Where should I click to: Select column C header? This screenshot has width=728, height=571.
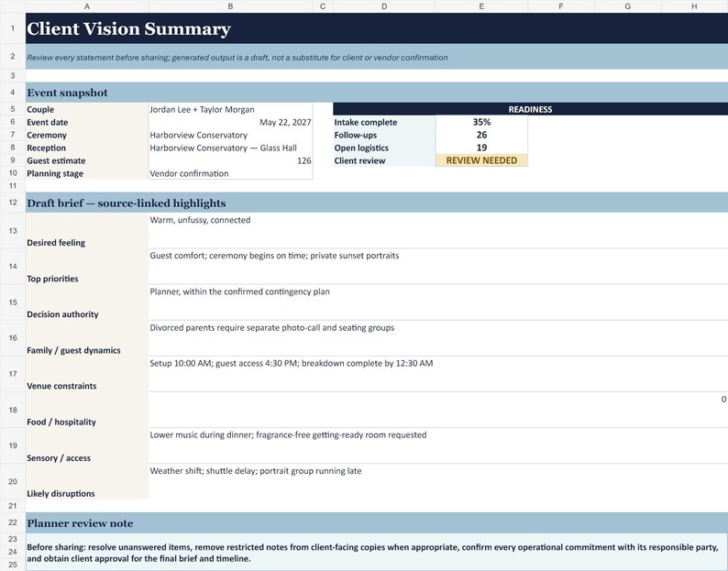coord(323,6)
